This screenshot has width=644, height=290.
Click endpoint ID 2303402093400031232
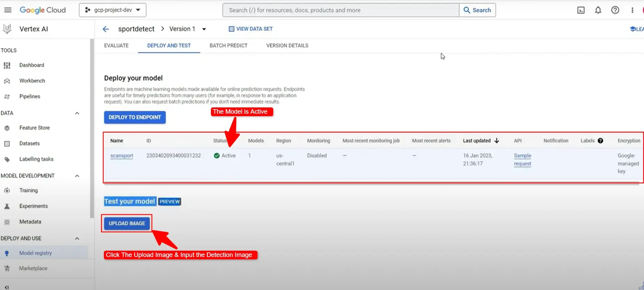(173, 155)
